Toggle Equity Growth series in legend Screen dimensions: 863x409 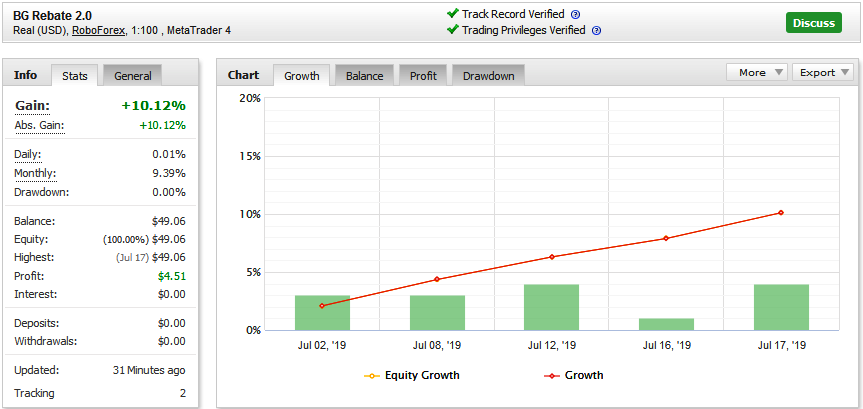pos(412,375)
